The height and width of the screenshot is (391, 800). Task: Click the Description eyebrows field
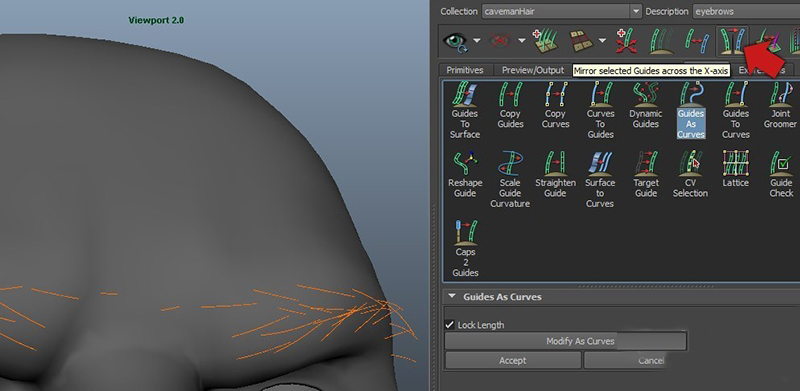(746, 11)
